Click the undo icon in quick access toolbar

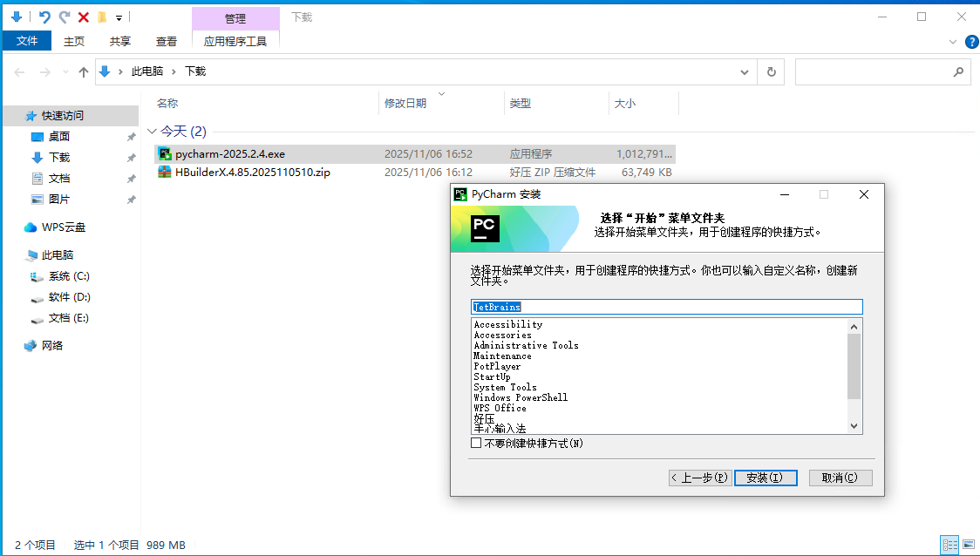[44, 17]
